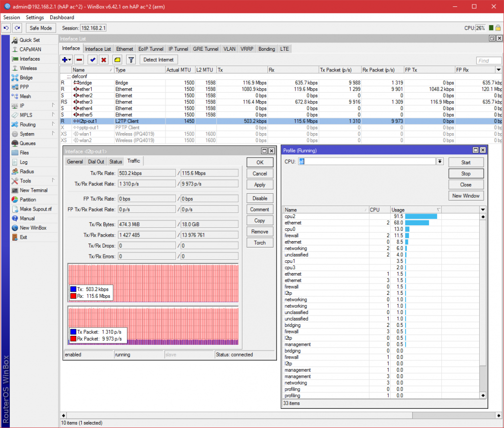
Task: Click the redo arrow icon
Action: coord(17,28)
